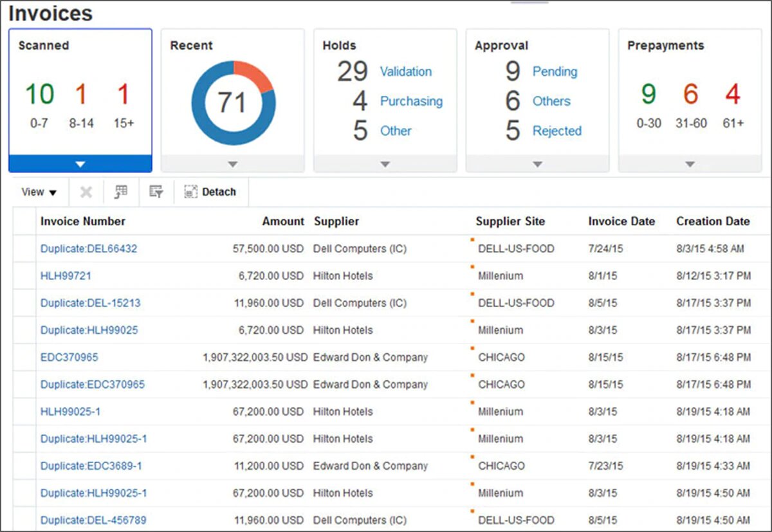Click the 71 count in Recent donut

pyautogui.click(x=232, y=103)
